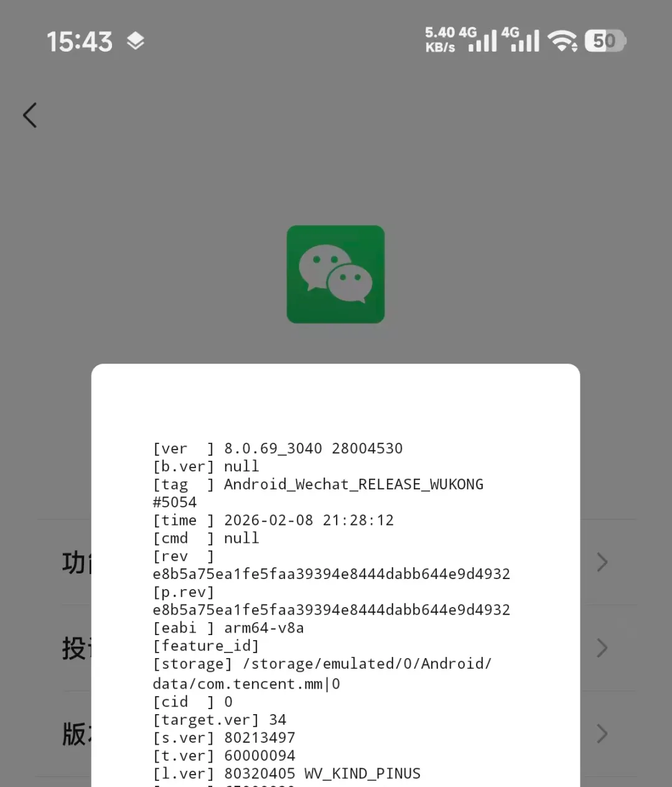This screenshot has width=672, height=787.
Task: Tap the battery indicator showing 50
Action: (605, 41)
